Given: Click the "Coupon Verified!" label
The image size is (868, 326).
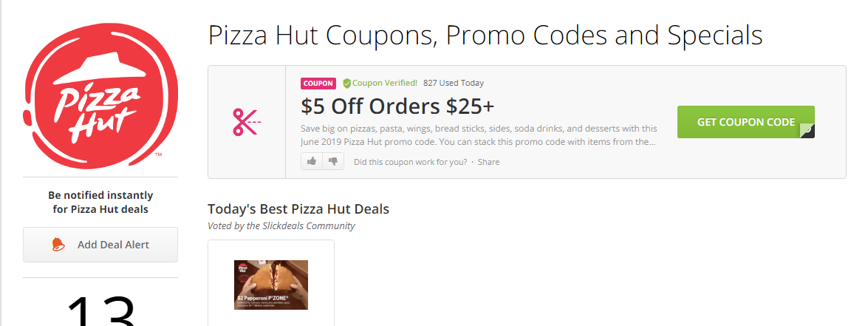Looking at the screenshot, I should 385,84.
